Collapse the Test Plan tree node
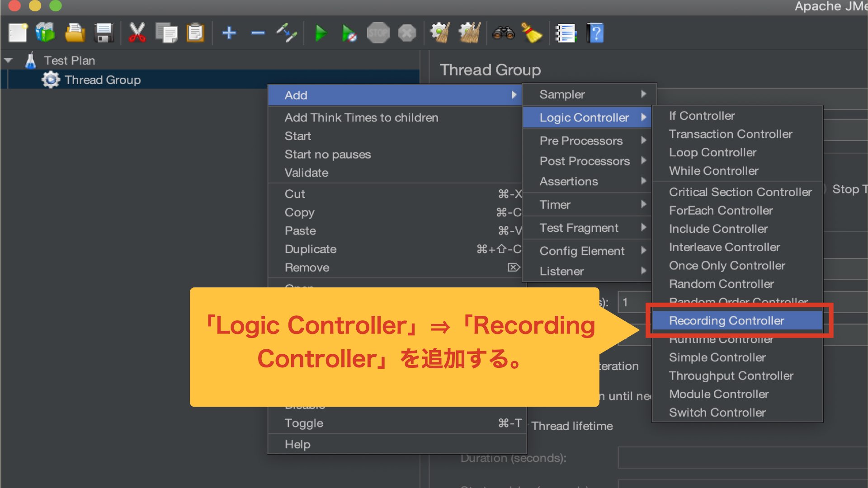Screen dimensions: 868x488 pos(8,60)
